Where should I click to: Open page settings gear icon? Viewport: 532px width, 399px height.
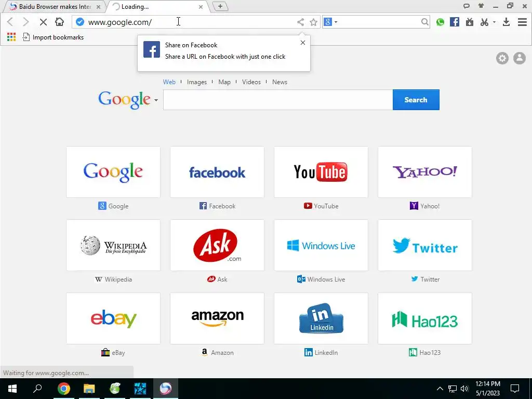[502, 58]
